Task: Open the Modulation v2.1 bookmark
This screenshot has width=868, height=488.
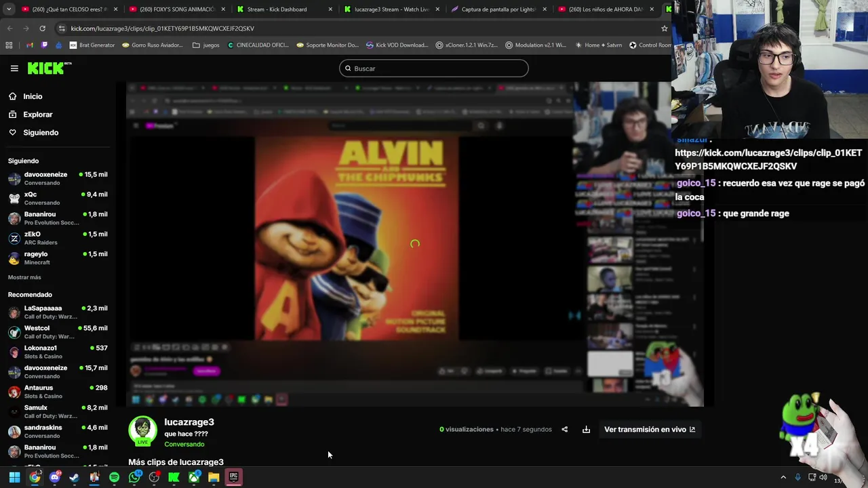Action: tap(536, 45)
